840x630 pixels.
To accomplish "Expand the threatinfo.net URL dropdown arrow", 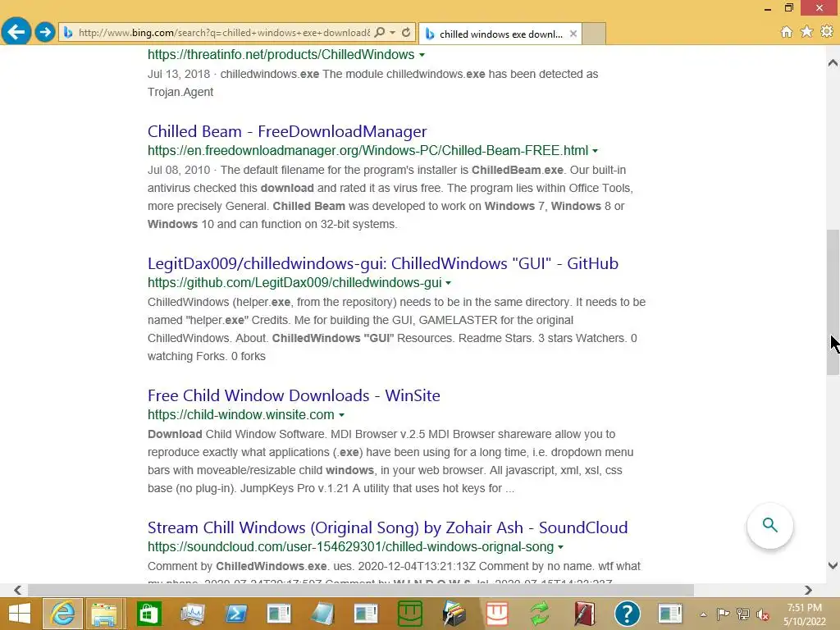I will 422,55.
